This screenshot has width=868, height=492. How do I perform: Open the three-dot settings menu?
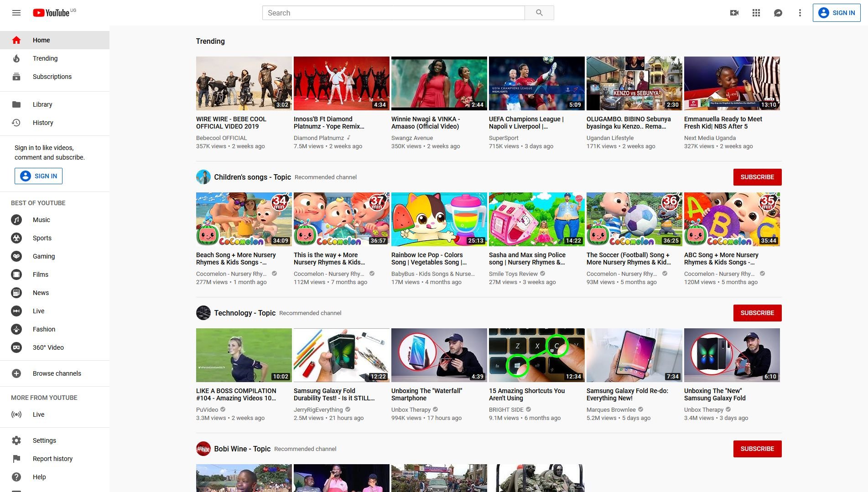[800, 13]
